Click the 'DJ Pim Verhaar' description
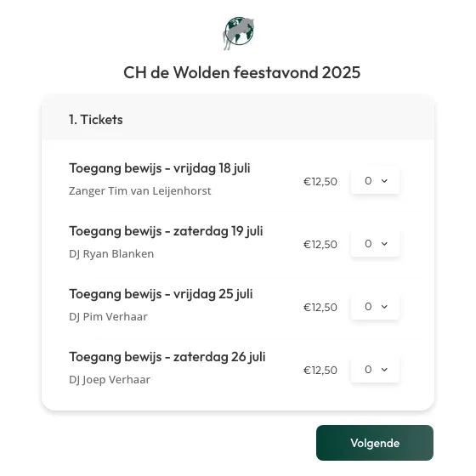 click(x=109, y=316)
